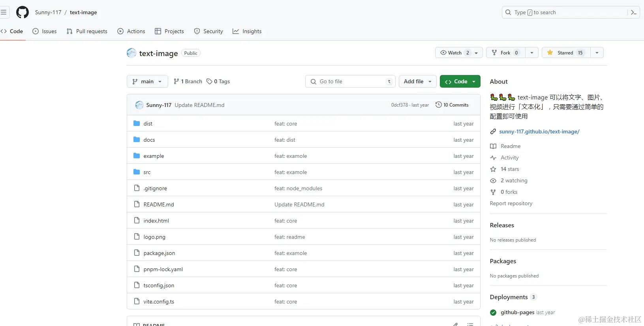This screenshot has width=644, height=326.
Task: Click the pnpm-lock.yaml file icon
Action: pyautogui.click(x=137, y=269)
